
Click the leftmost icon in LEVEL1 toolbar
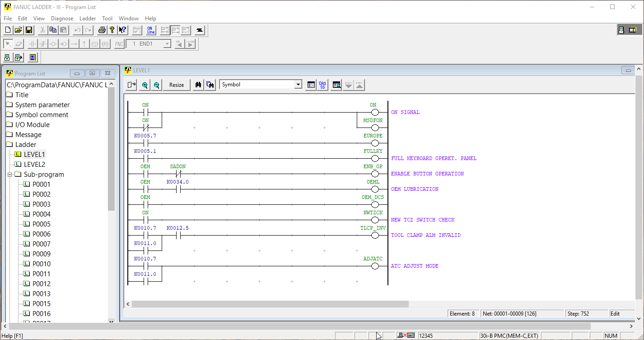131,85
